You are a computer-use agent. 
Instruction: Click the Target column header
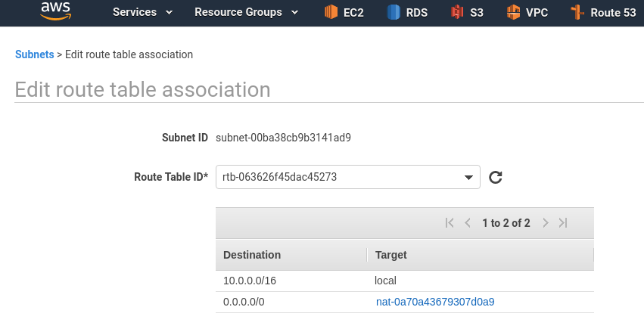pos(391,255)
